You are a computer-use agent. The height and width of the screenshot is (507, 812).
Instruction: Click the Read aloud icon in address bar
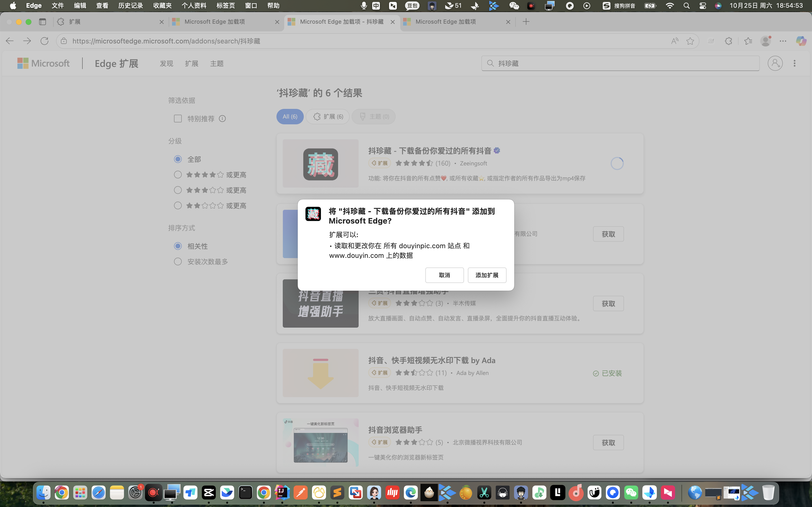pyautogui.click(x=674, y=41)
